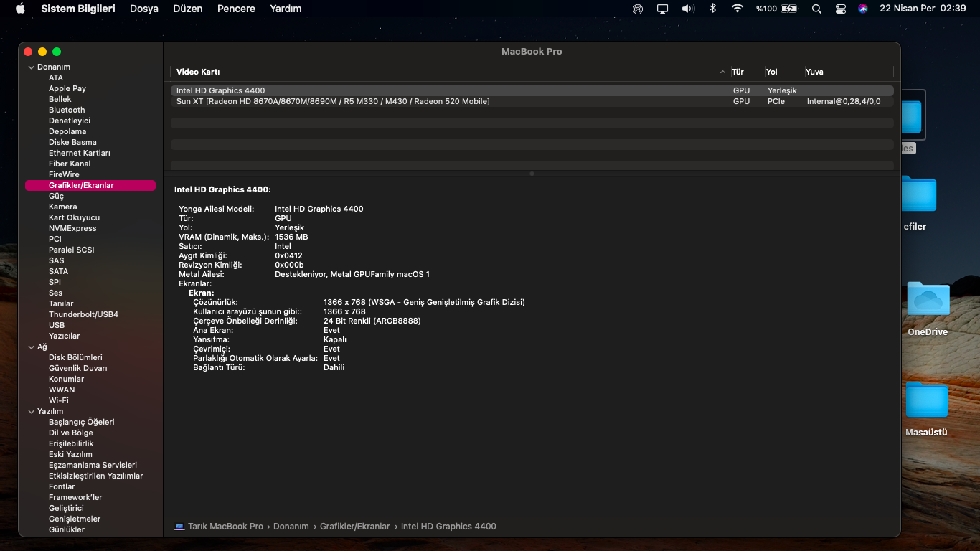Collapse the Ağ section chevron
This screenshot has width=980, height=551.
(31, 347)
